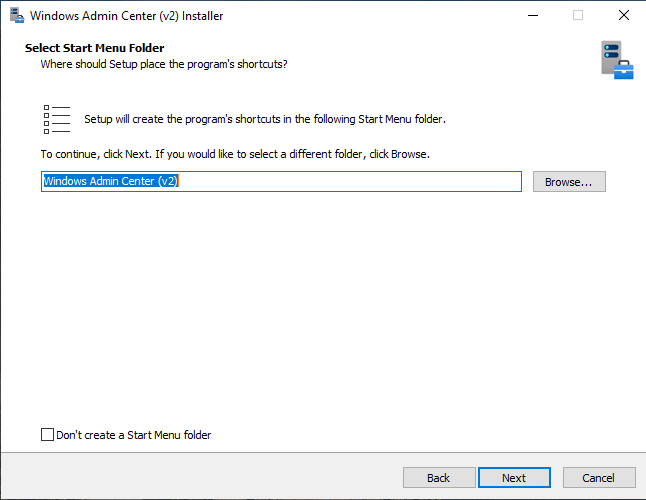
Task: Go Back to the previous setup step
Action: pyautogui.click(x=438, y=478)
